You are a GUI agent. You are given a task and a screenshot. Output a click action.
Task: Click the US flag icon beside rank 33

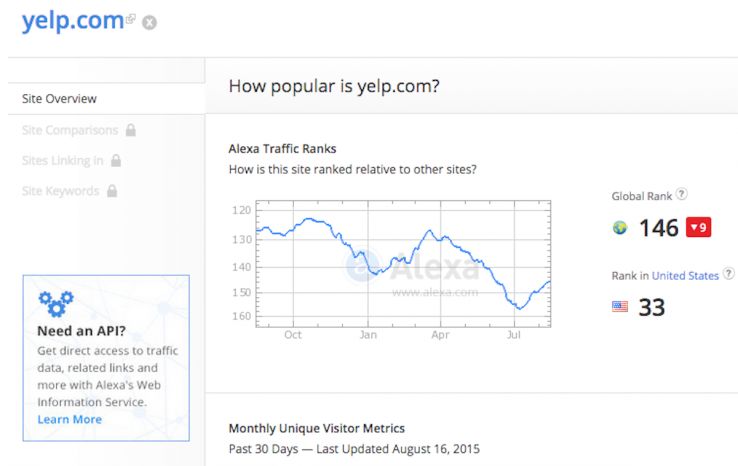[x=620, y=307]
